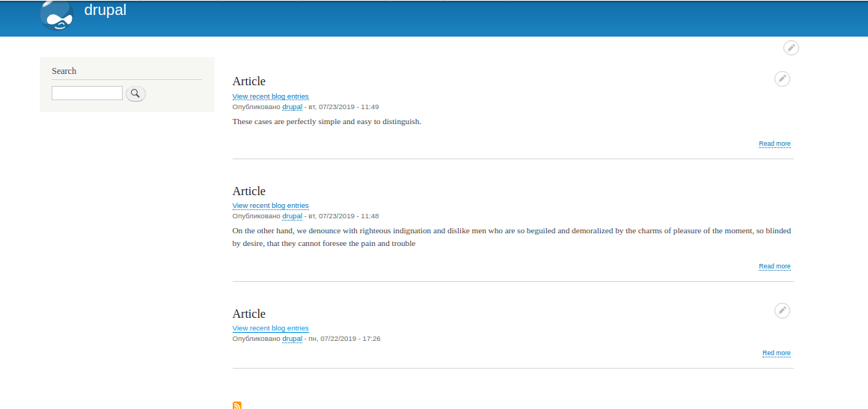The width and height of the screenshot is (868, 409).
Task: Click the date 'вт, 07/23/2019 - 11:49'
Action: (x=343, y=107)
